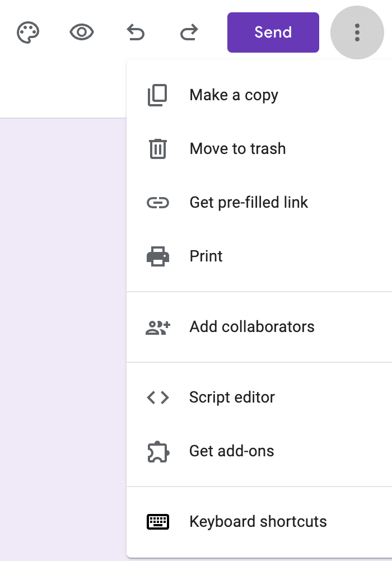Select Get add-ons from the menu
The width and height of the screenshot is (392, 561).
tap(259, 451)
